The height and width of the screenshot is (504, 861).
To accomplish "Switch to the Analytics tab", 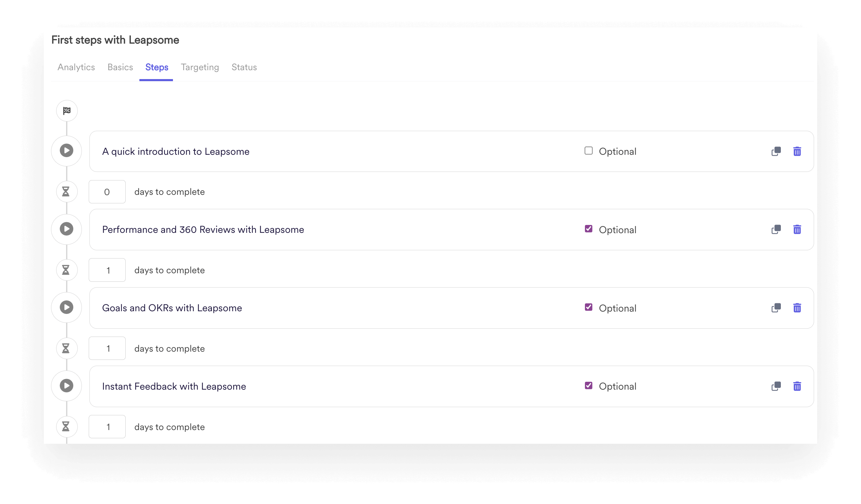I will [x=76, y=67].
